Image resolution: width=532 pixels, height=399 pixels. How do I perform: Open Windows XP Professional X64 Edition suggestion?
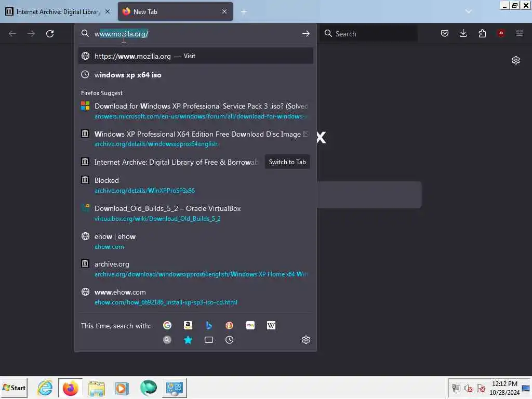click(195, 139)
